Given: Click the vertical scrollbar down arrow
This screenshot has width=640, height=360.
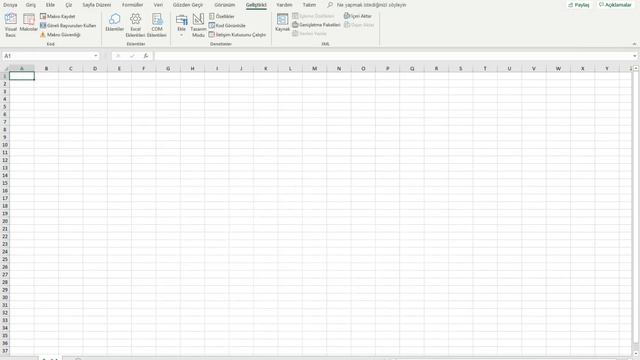Looking at the screenshot, I should coord(636,353).
